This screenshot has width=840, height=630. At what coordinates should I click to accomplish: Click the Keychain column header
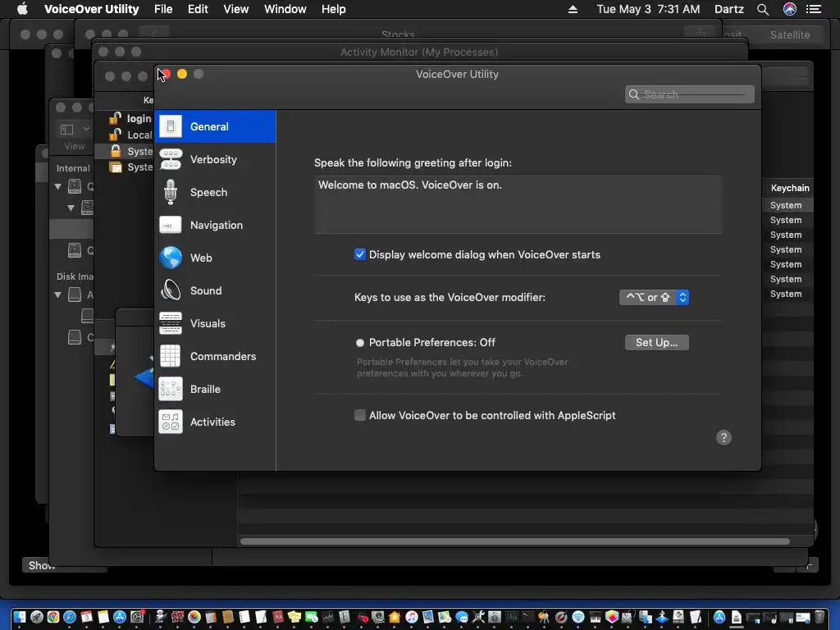pos(789,188)
